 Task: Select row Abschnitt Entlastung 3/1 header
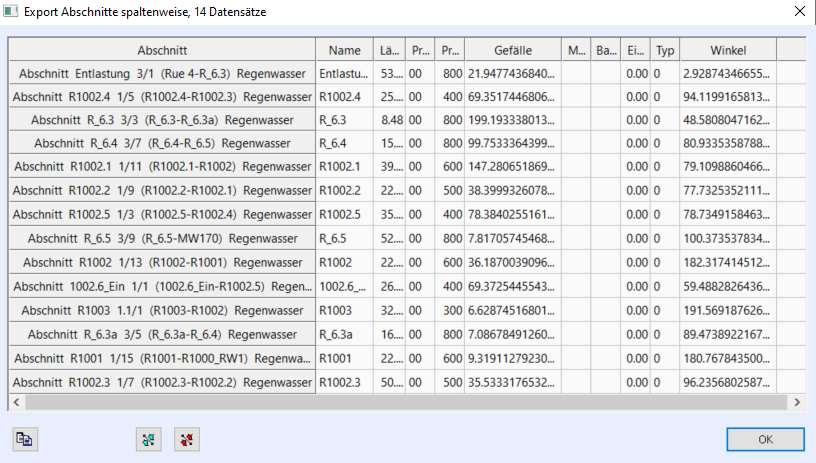click(x=163, y=74)
